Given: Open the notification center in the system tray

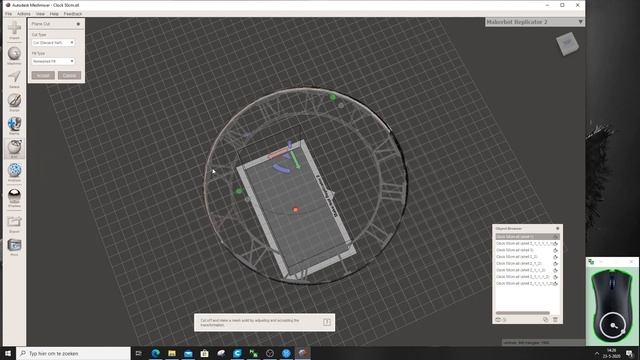Looking at the screenshot, I should click(630, 353).
